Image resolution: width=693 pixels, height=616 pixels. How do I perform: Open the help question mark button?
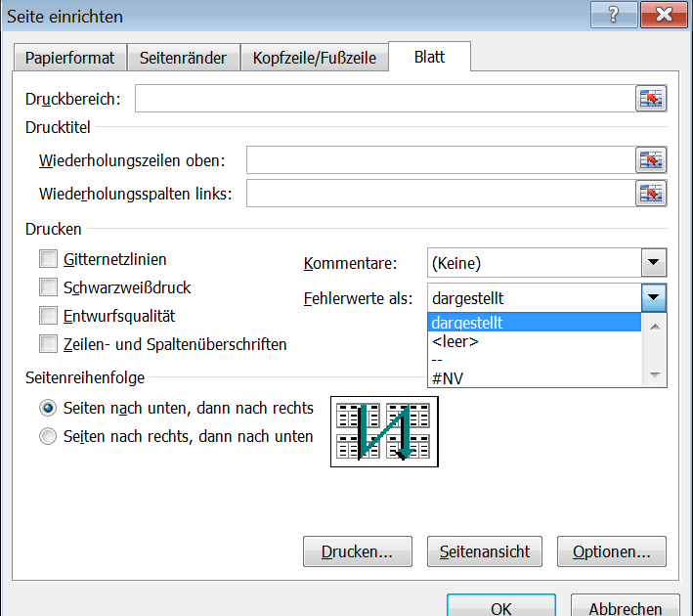614,15
